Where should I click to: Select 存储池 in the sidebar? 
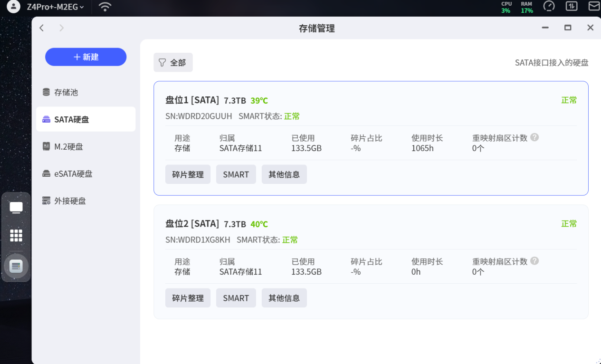(x=66, y=92)
